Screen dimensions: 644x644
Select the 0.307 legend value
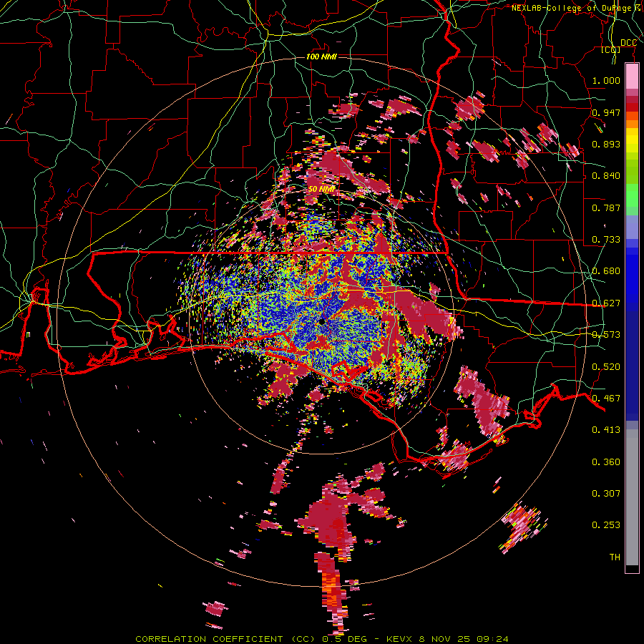tap(606, 494)
